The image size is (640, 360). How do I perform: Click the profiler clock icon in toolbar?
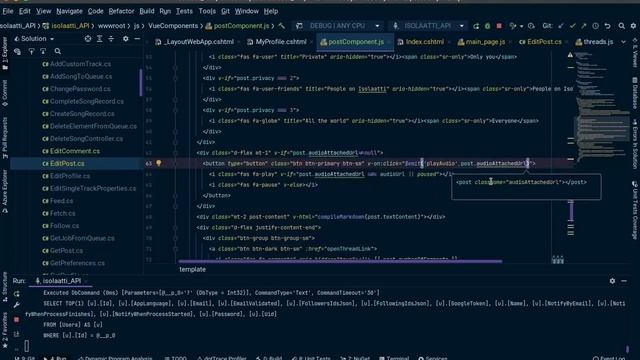531,26
